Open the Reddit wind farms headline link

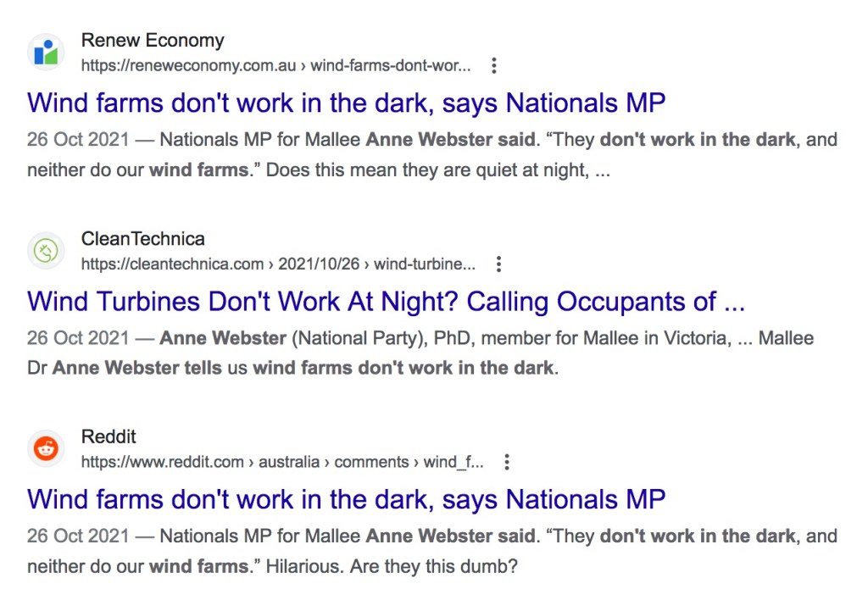coord(346,498)
